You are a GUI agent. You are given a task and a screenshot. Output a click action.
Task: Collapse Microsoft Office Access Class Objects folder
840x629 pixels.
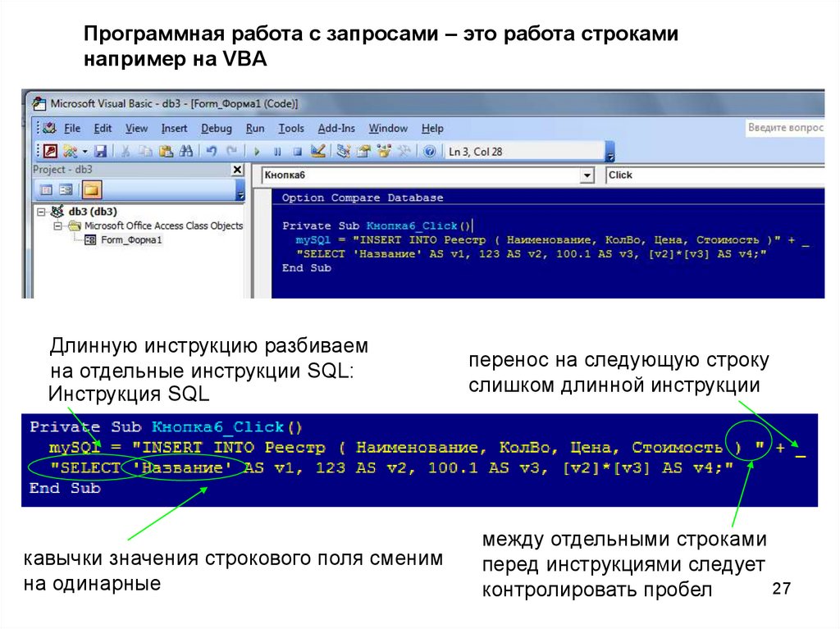click(57, 226)
